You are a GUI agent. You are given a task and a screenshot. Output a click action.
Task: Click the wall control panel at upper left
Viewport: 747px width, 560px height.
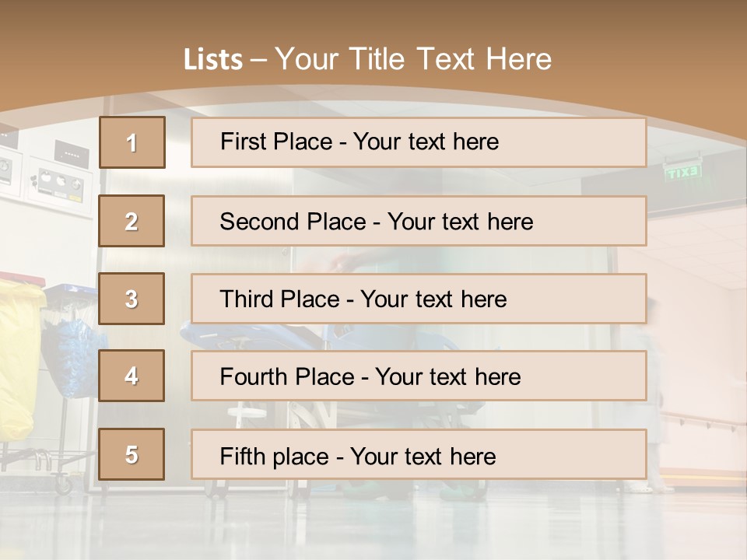coord(58,179)
